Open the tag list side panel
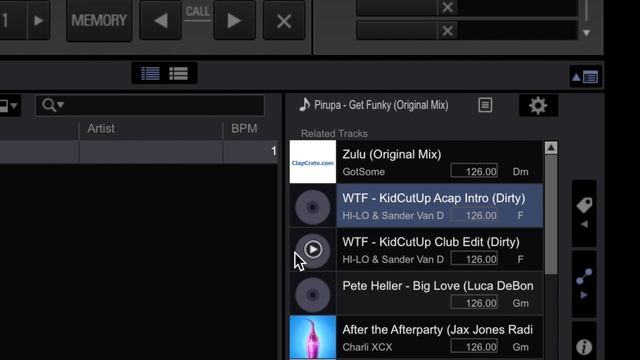 pos(584,213)
